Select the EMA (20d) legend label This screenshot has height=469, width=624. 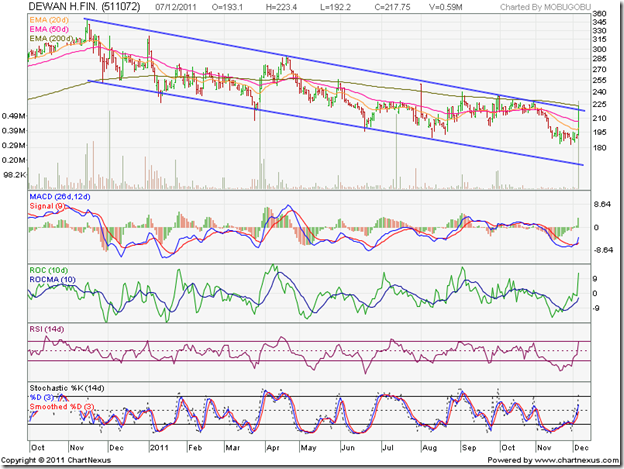(x=50, y=22)
